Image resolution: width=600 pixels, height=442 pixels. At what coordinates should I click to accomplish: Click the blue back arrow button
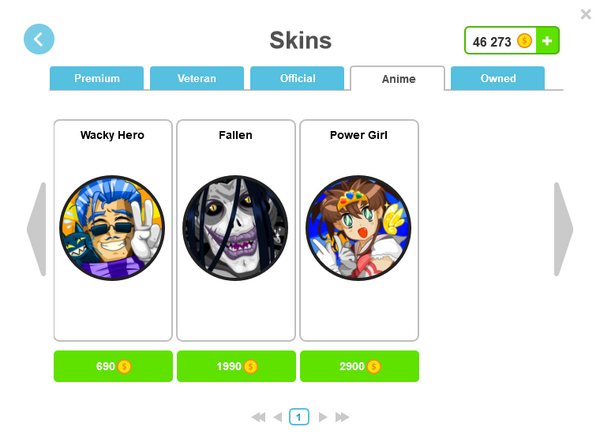39,39
